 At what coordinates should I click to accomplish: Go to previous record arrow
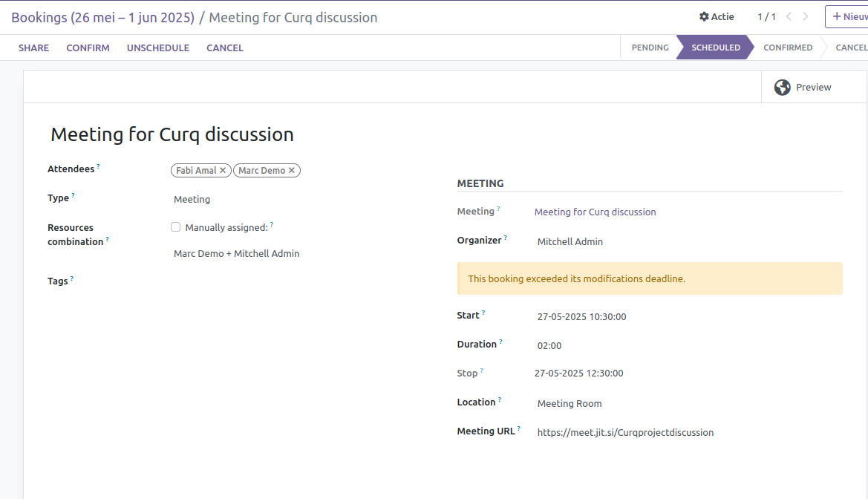(x=789, y=16)
